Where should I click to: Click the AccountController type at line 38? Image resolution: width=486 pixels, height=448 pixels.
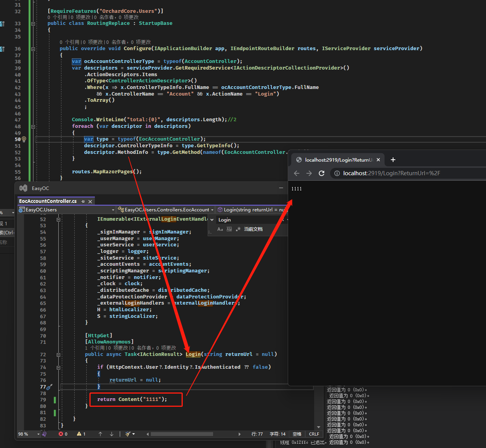point(210,61)
